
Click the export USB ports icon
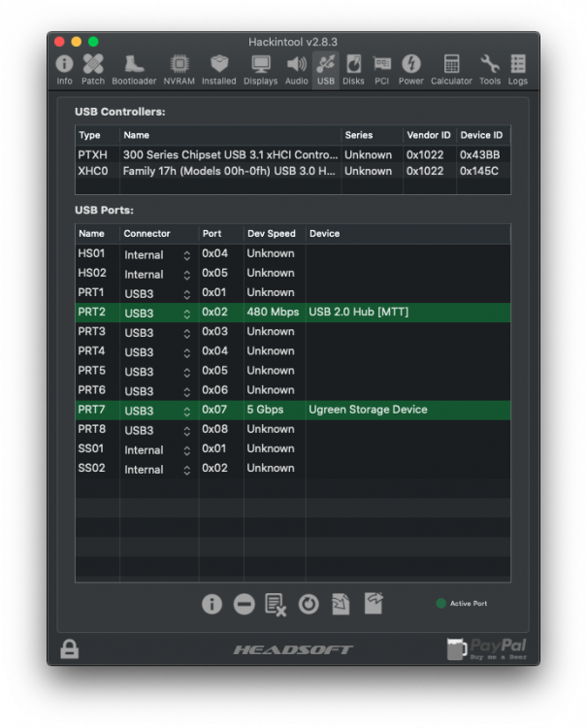374,603
